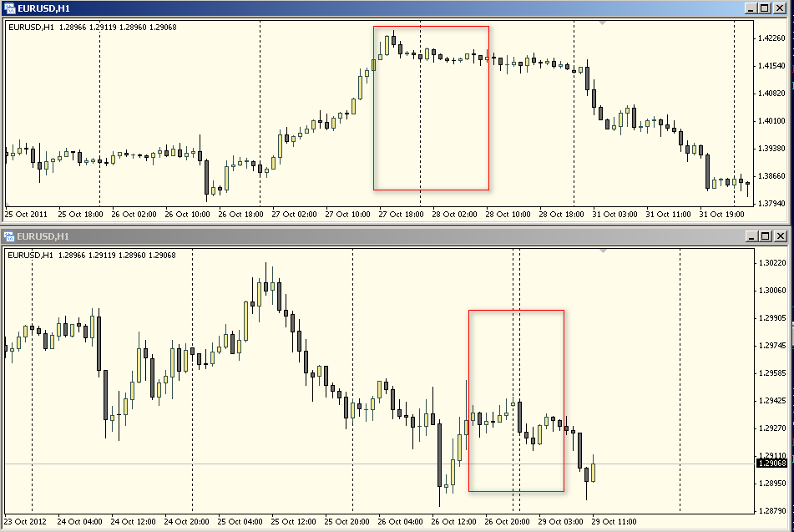
Task: Click the chart shift triangle marker in bottom chart
Action: tap(603, 251)
